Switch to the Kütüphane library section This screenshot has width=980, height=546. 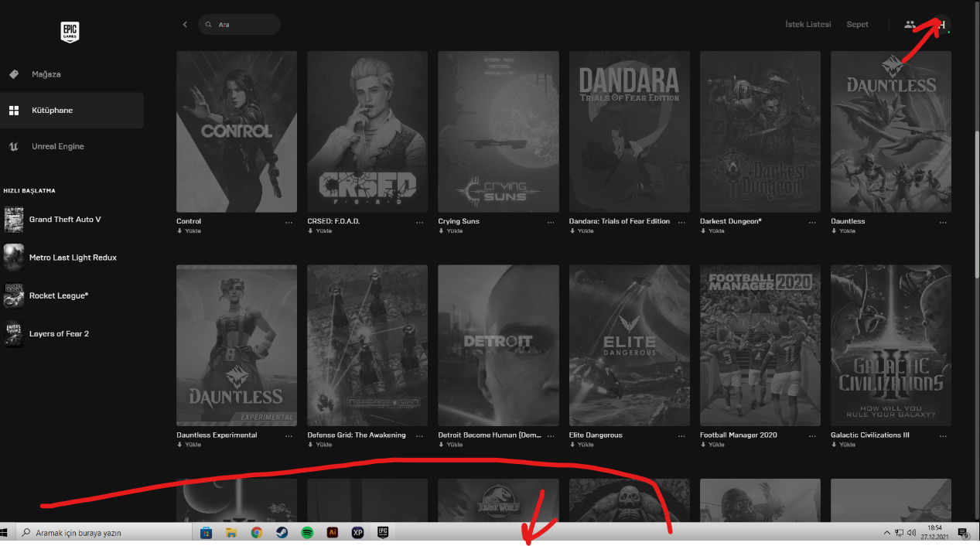pyautogui.click(x=71, y=111)
